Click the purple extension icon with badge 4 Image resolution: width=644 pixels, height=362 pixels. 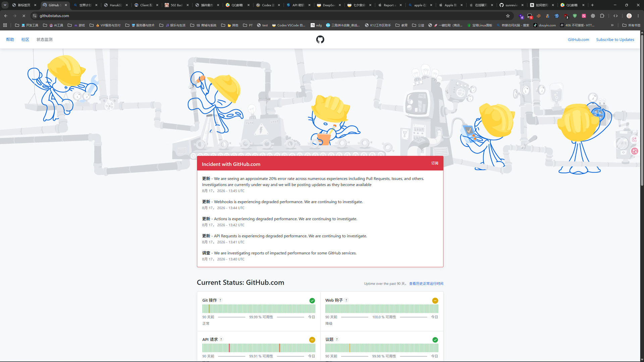(521, 16)
